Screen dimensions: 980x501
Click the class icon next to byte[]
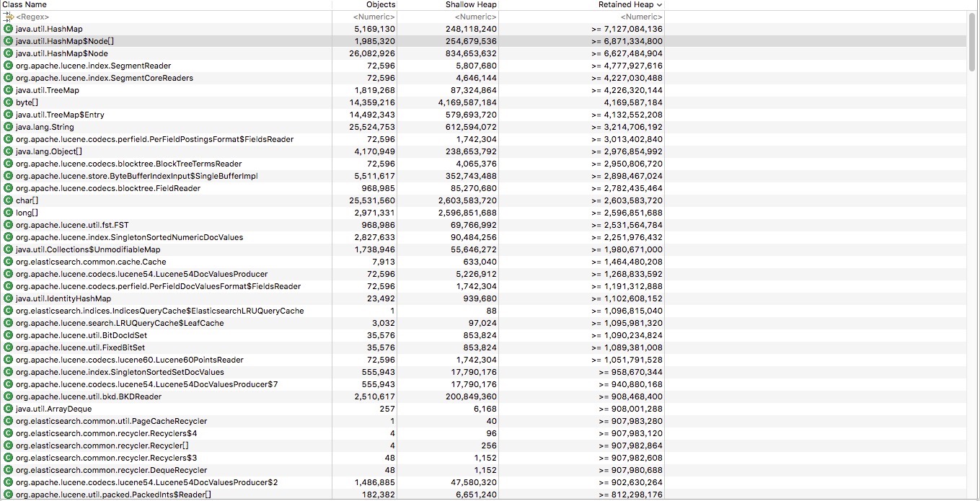click(9, 102)
